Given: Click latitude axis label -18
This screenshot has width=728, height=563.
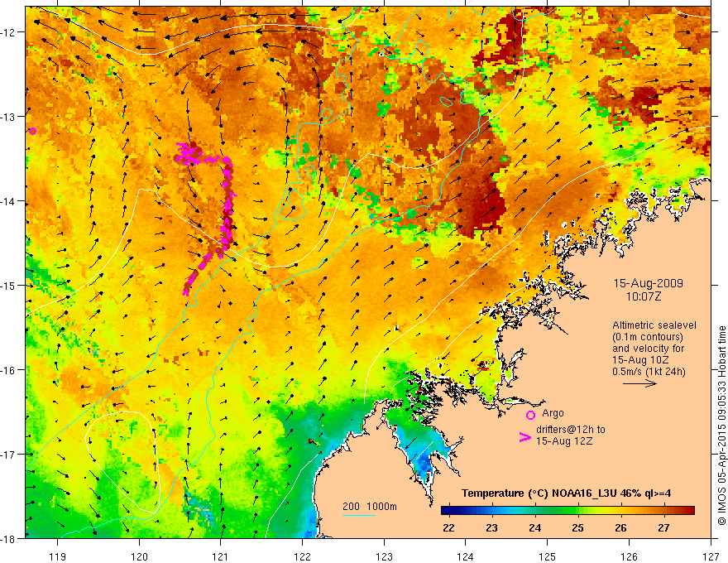Looking at the screenshot, I should pyautogui.click(x=9, y=539).
